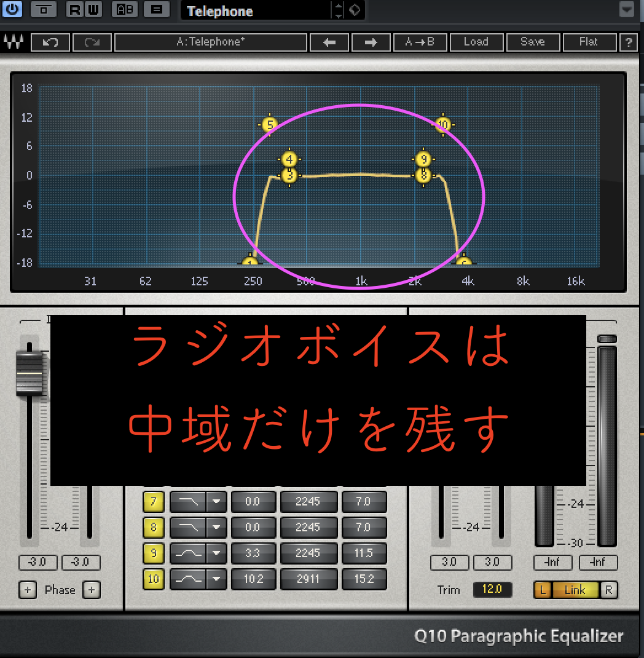Toggle the Link channels button
The image size is (644, 658).
pos(575,590)
